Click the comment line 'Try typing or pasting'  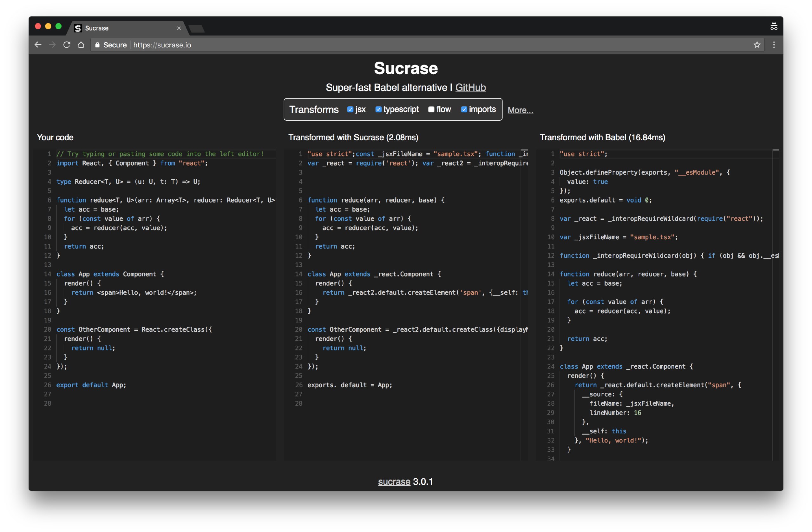pyautogui.click(x=160, y=154)
